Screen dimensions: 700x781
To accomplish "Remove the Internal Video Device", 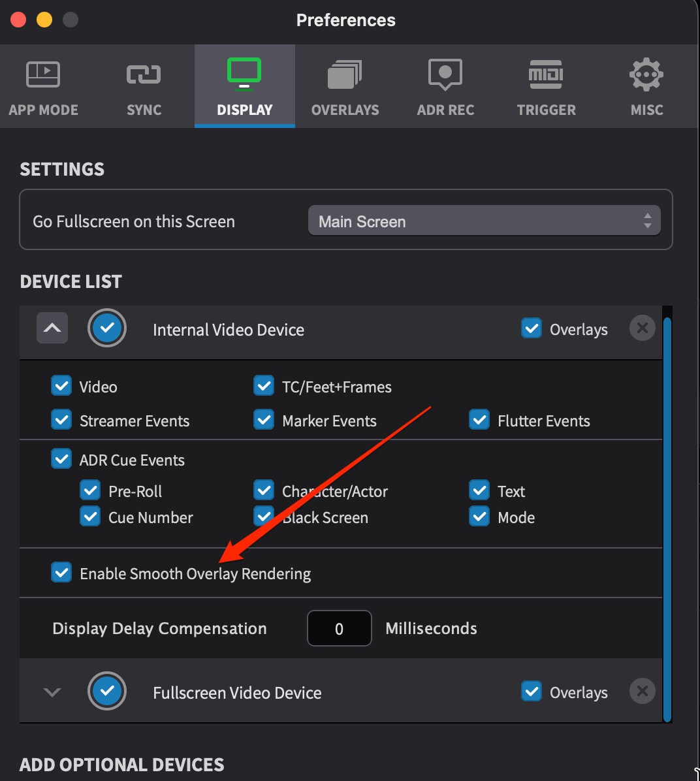I will tap(642, 328).
